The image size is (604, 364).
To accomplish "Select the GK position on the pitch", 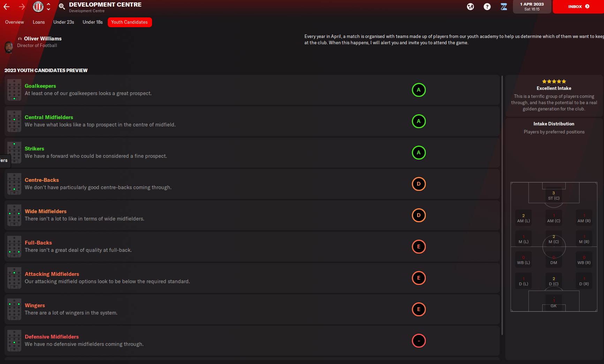I will coord(554,302).
